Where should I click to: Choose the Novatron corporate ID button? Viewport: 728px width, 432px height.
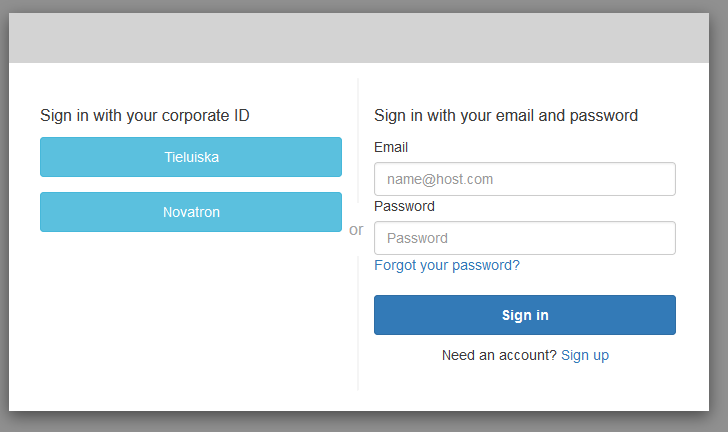pyautogui.click(x=191, y=212)
